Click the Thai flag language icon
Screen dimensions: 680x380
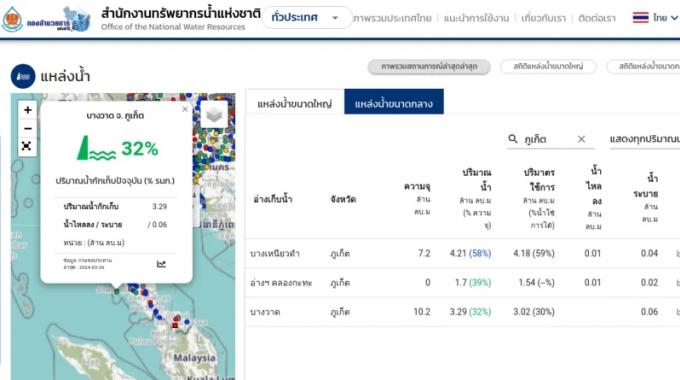641,18
